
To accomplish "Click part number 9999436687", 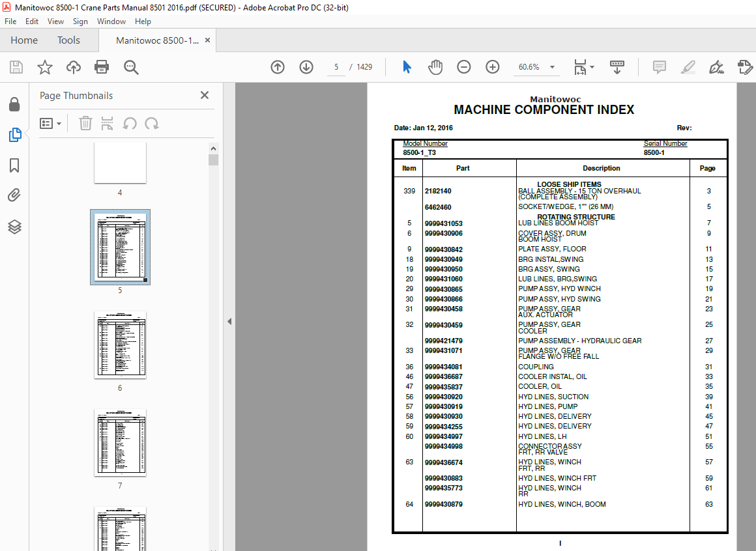I will pyautogui.click(x=444, y=377).
